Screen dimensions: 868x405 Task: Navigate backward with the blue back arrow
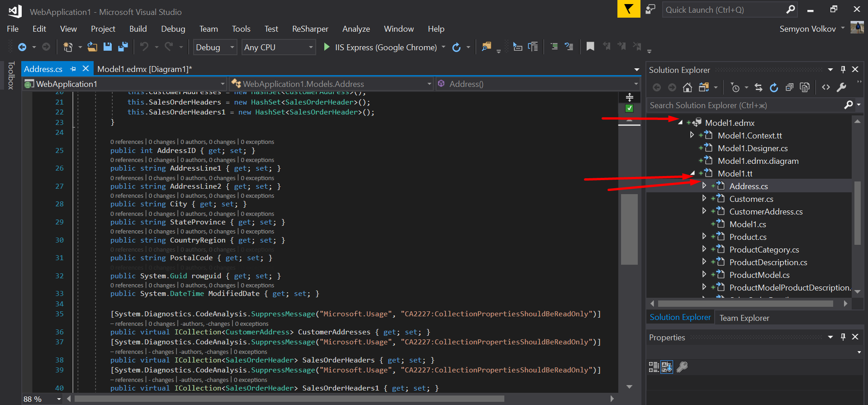(x=22, y=47)
